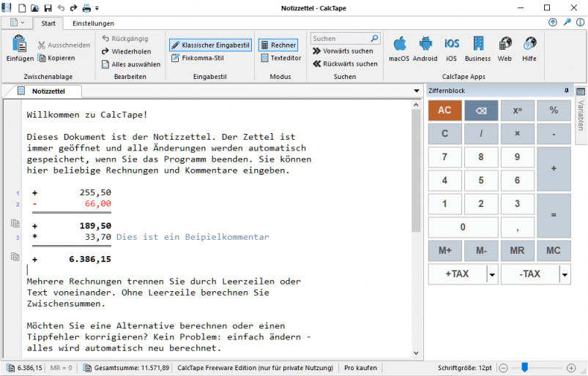Enable Klassischer Eingabestil input mode
The height and width of the screenshot is (376, 588).
point(210,45)
